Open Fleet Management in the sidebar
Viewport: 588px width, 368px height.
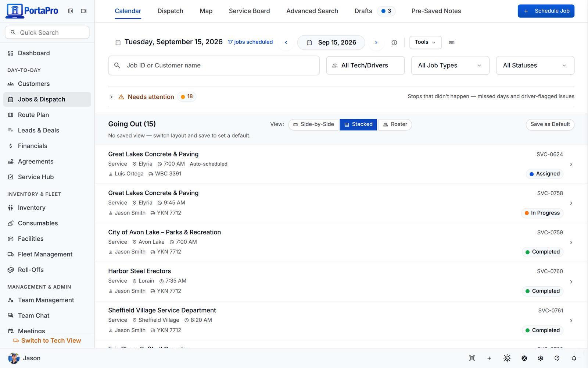click(x=47, y=254)
